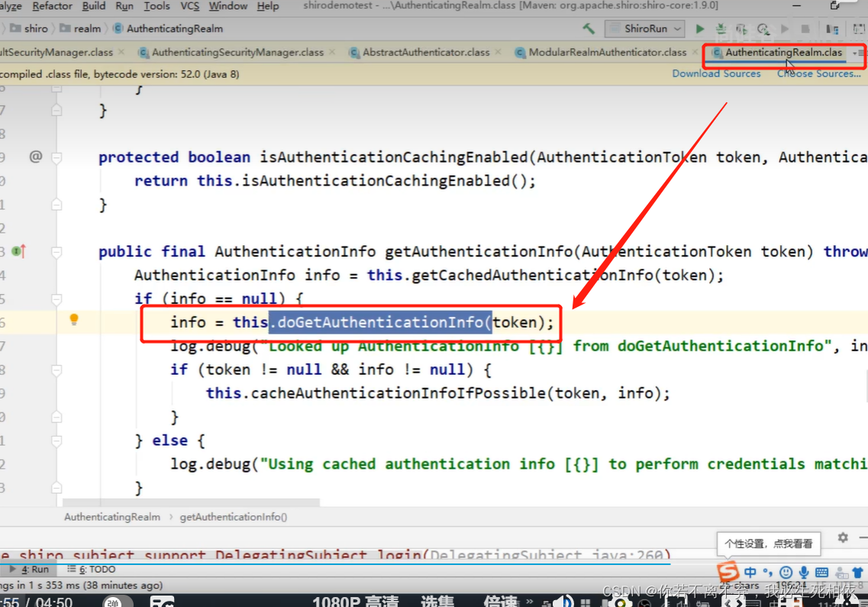Open the ShiroRun run configuration dropdown
Image resolution: width=868 pixels, height=607 pixels.
click(x=645, y=28)
